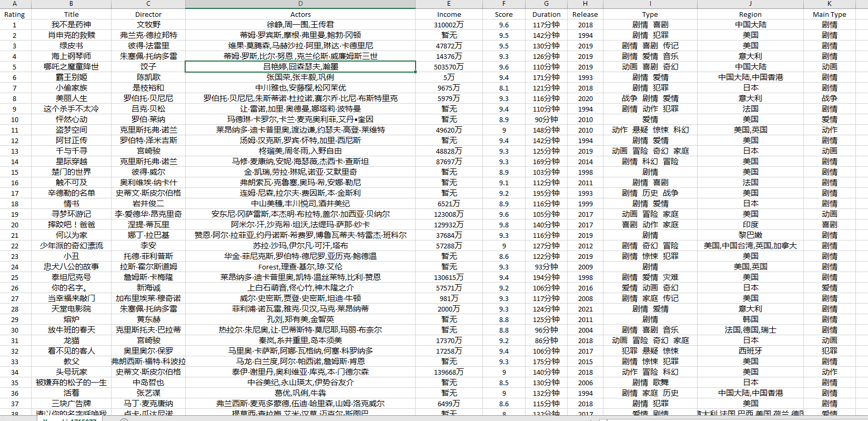Select income cell '87697万'

[x=449, y=162]
